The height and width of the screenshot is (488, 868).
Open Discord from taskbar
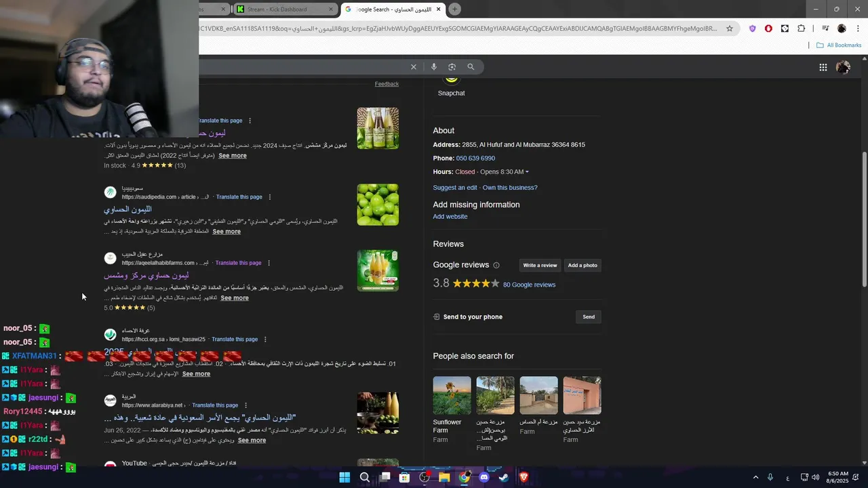coord(484,477)
